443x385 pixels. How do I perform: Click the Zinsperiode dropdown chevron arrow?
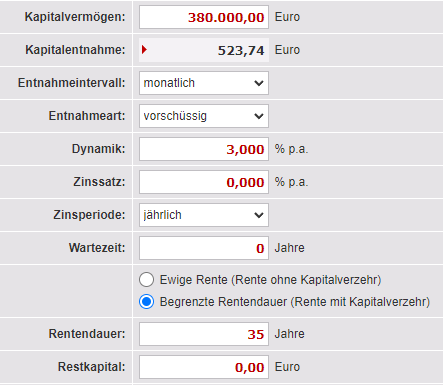pos(259,215)
